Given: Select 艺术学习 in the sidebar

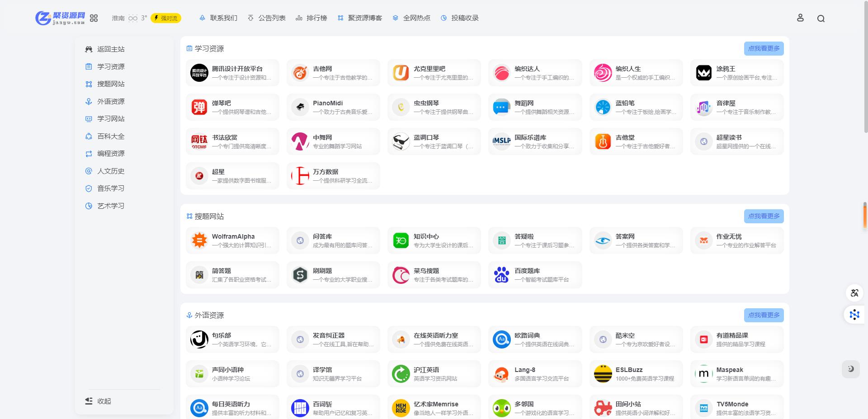Looking at the screenshot, I should [x=105, y=206].
